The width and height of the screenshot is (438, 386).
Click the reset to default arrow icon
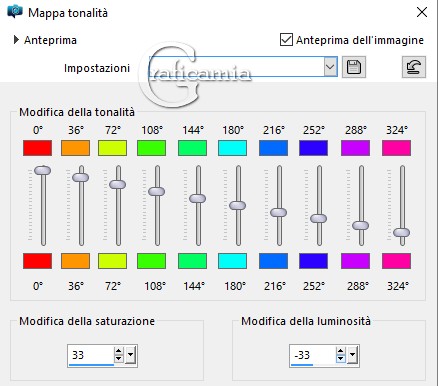tap(414, 67)
